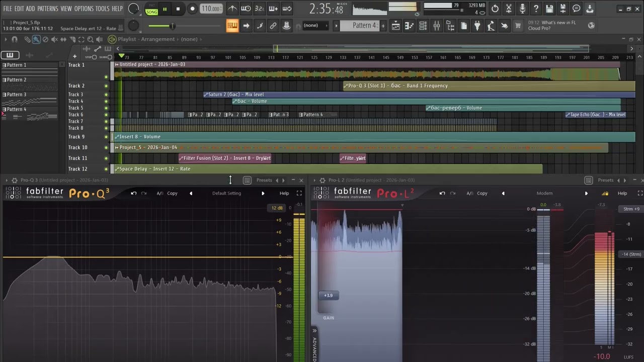
Task: Open the Playlist view icon
Action: (396, 26)
